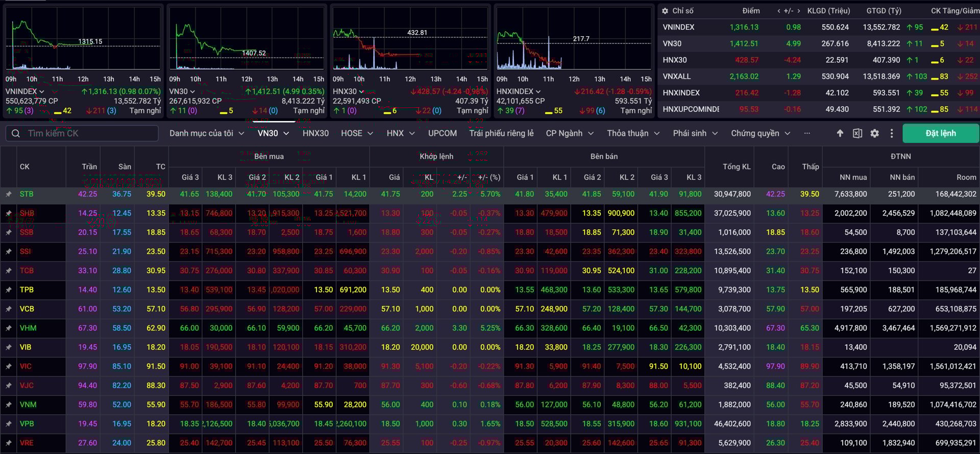Sort by Tổng KL column header
The image size is (980, 454).
pos(737,166)
